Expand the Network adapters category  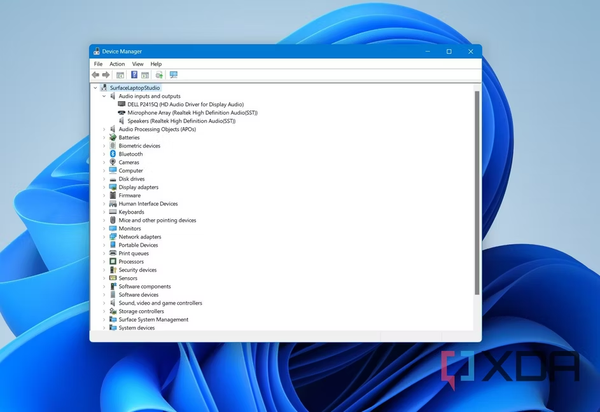[103, 237]
